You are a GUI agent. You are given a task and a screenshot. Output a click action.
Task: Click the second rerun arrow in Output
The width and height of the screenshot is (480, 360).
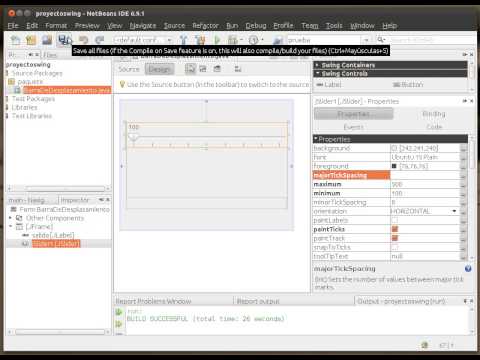[119, 324]
